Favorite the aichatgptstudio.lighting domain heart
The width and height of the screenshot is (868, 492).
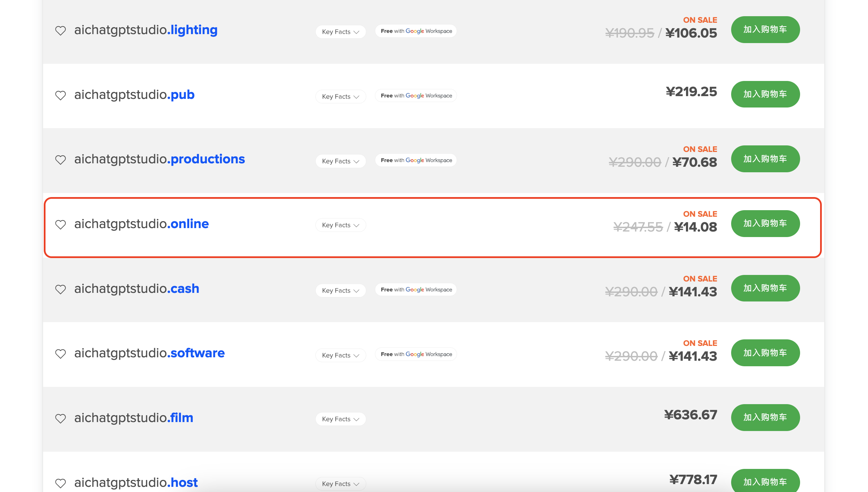(x=61, y=31)
